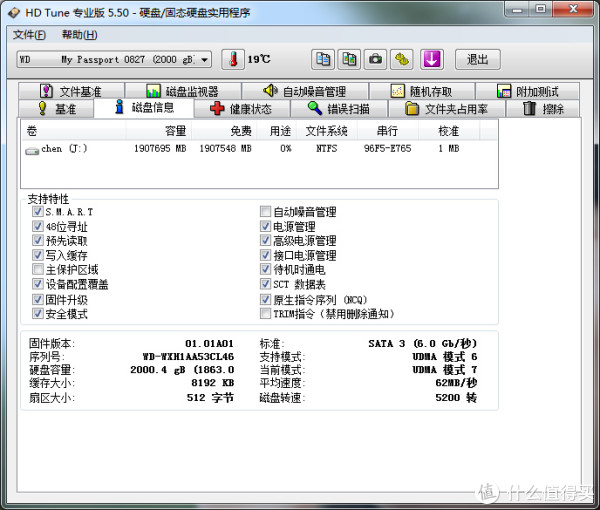This screenshot has width=600, height=510.
Task: Switch to the 磁盘监视器 tab
Action: coord(183,91)
